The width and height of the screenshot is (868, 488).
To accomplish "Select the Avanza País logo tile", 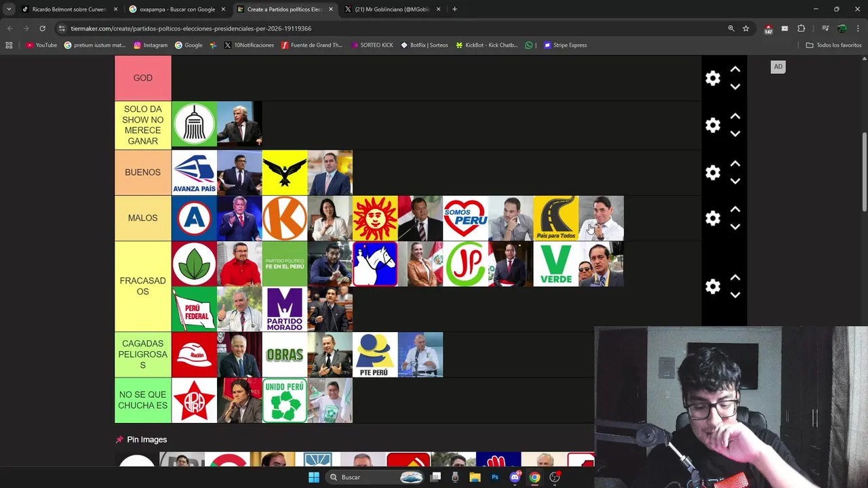I will coord(194,172).
